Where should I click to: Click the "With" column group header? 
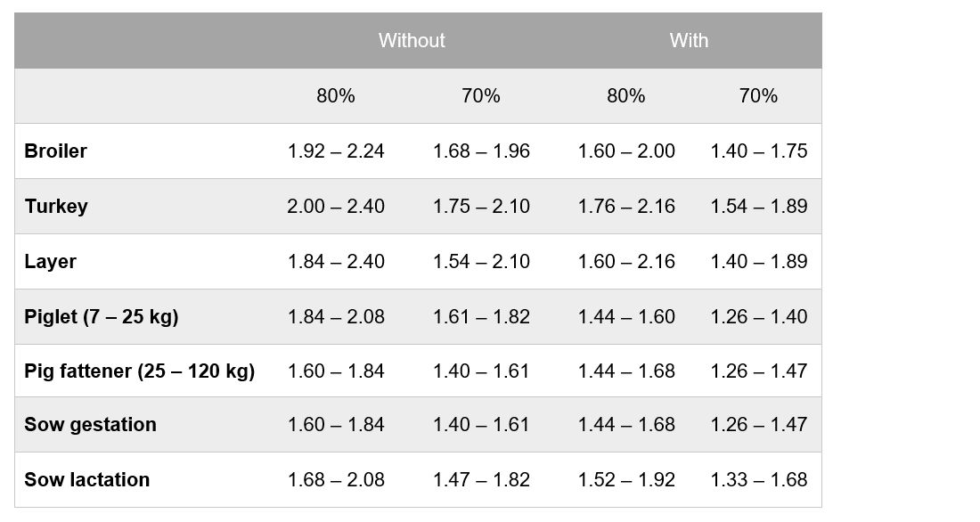(x=689, y=40)
